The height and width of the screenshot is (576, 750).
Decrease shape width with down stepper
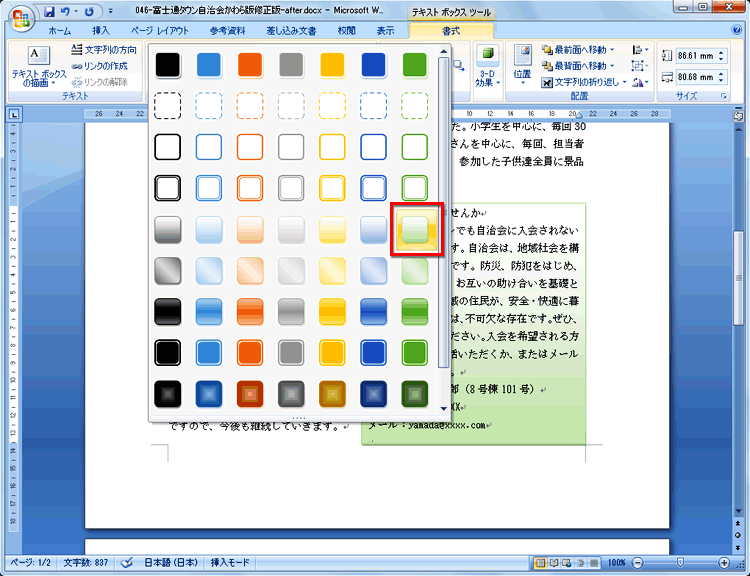coord(721,80)
